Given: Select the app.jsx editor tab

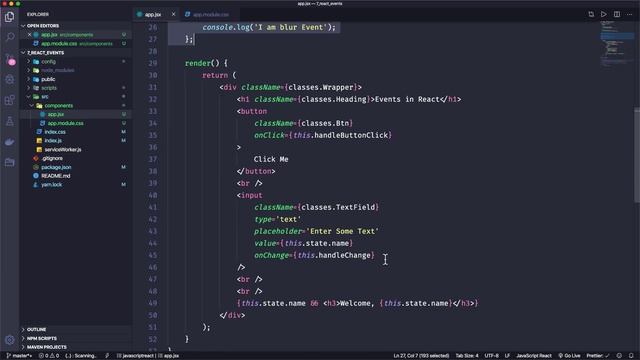Looking at the screenshot, I should 153,14.
